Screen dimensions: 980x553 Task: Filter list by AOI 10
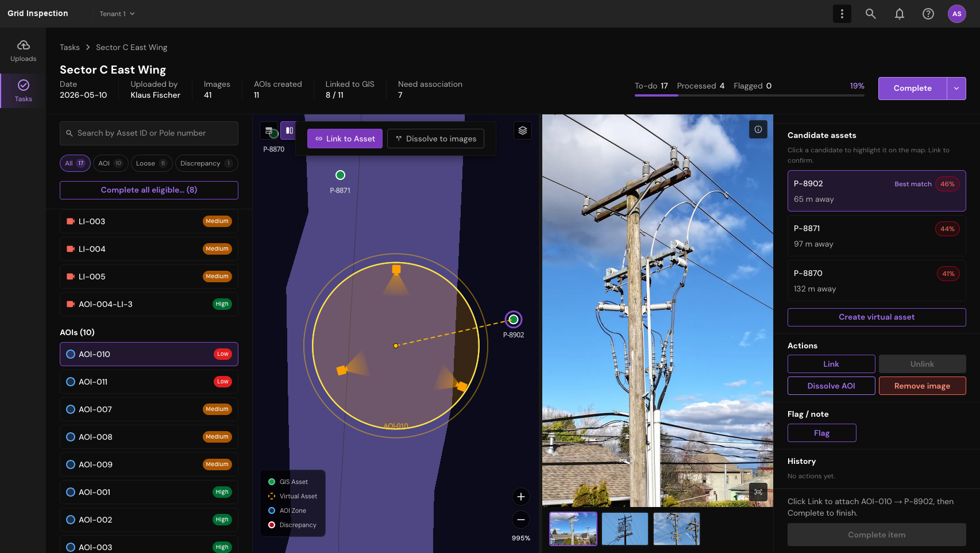pyautogui.click(x=110, y=163)
